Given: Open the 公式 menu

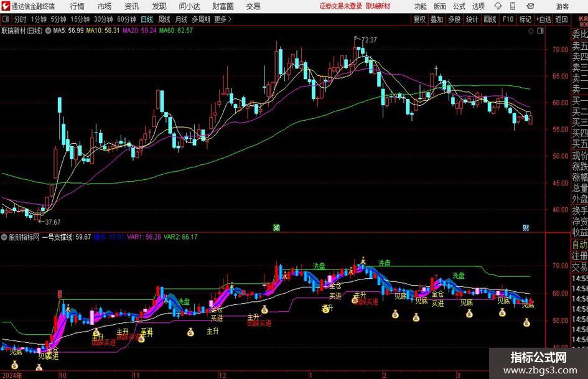Looking at the screenshot, I should 459,6.
